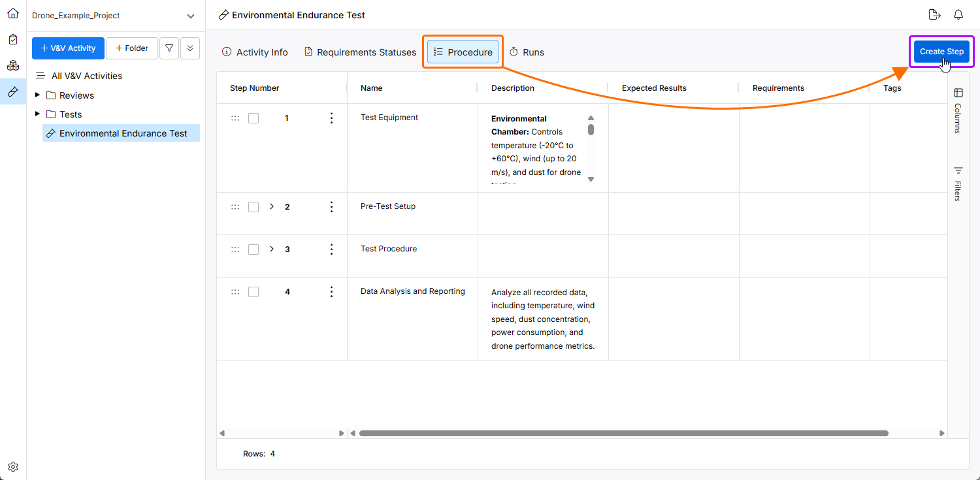Expand step 2 Pre-Test Setup row
The height and width of the screenshot is (480, 980).
tap(272, 207)
